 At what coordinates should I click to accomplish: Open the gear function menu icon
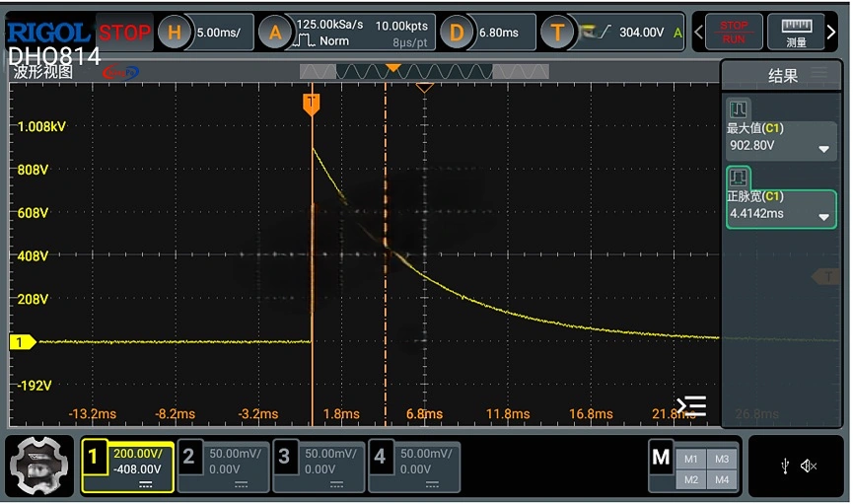click(40, 466)
